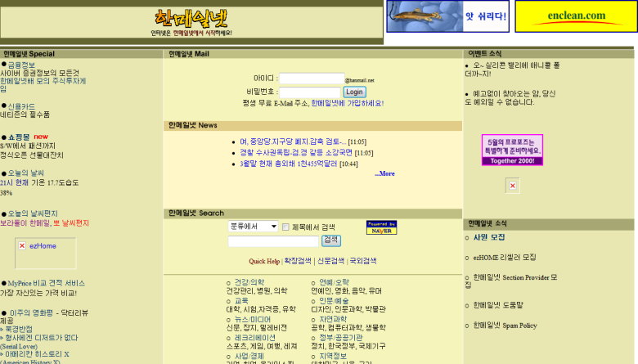Open the Quick Help link

pyautogui.click(x=264, y=261)
